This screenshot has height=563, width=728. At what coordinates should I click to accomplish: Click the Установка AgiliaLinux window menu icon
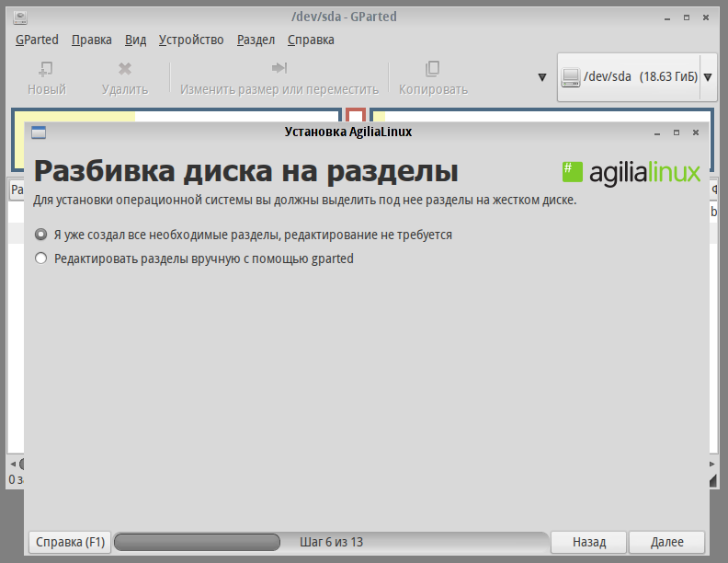[x=39, y=132]
